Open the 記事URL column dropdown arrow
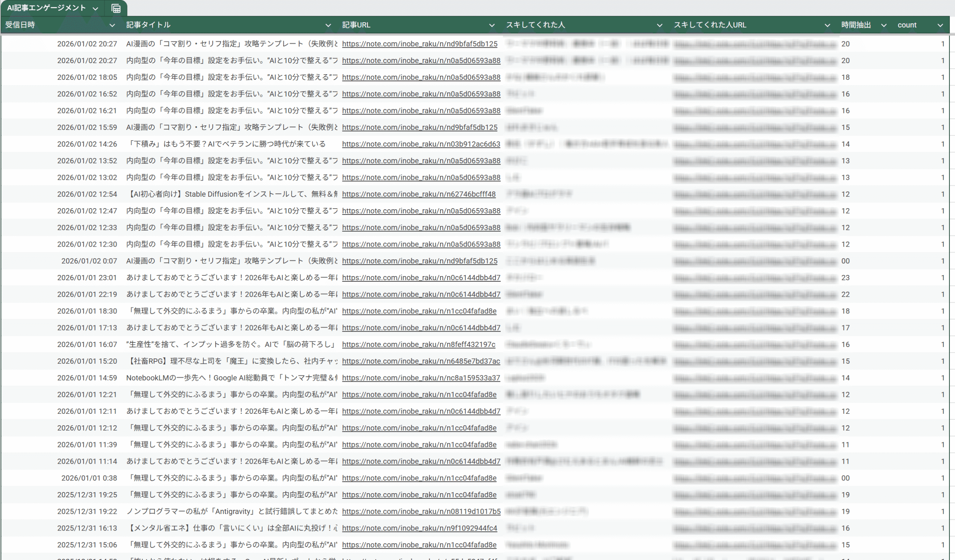The height and width of the screenshot is (560, 955). [492, 25]
